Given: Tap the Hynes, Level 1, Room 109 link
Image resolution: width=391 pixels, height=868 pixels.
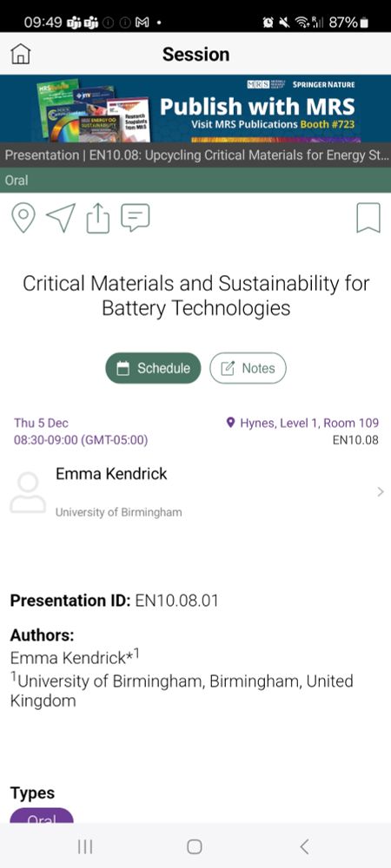Looking at the screenshot, I should pos(303,423).
